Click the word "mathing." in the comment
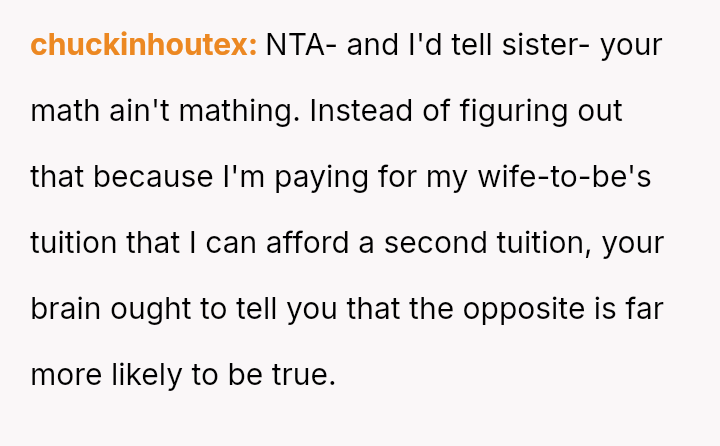This screenshot has height=446, width=720. click(x=240, y=111)
